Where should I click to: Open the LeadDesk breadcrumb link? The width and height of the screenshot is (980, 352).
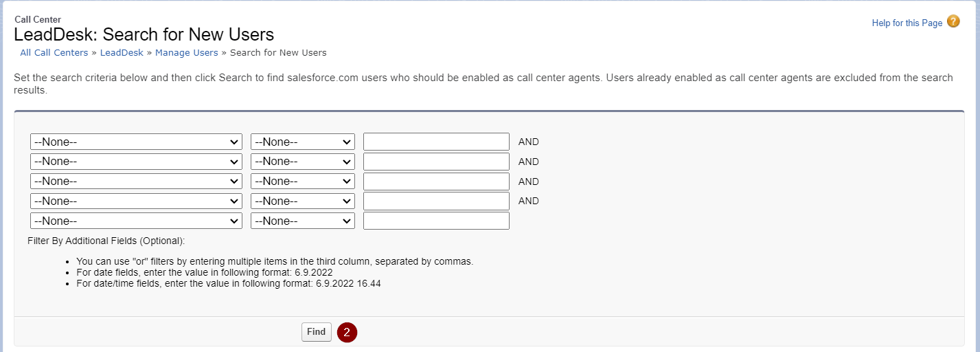[x=122, y=52]
